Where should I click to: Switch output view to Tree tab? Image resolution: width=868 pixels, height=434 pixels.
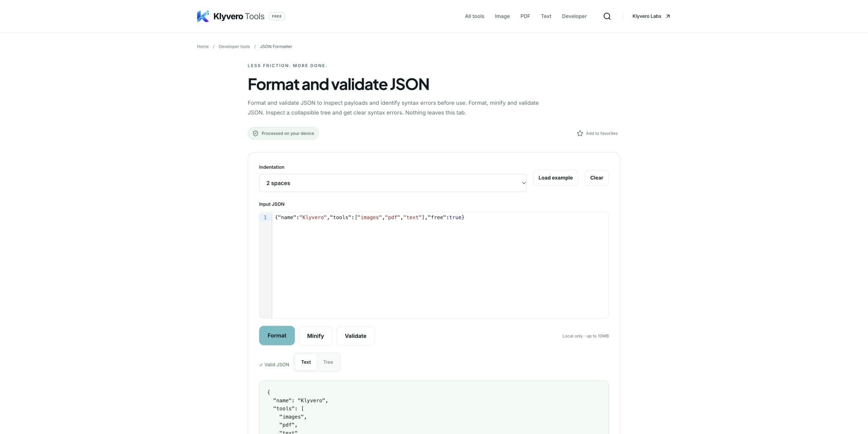coord(328,362)
